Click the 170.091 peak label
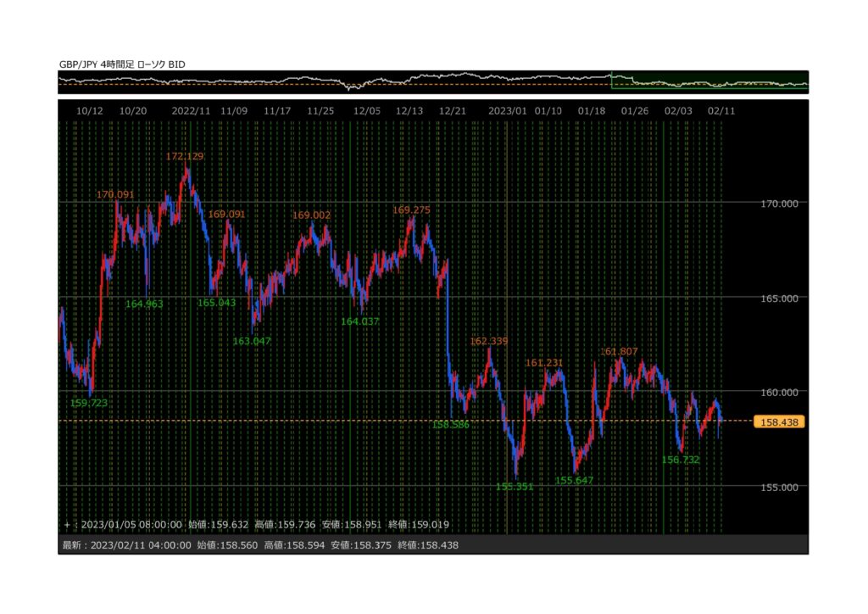This screenshot has width=868, height=614. 115,195
